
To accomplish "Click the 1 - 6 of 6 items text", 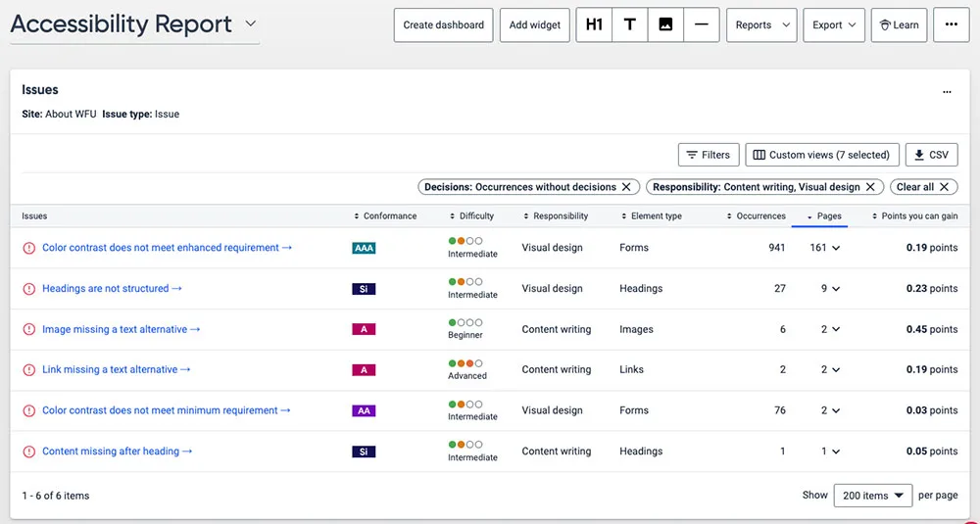I will tap(56, 496).
